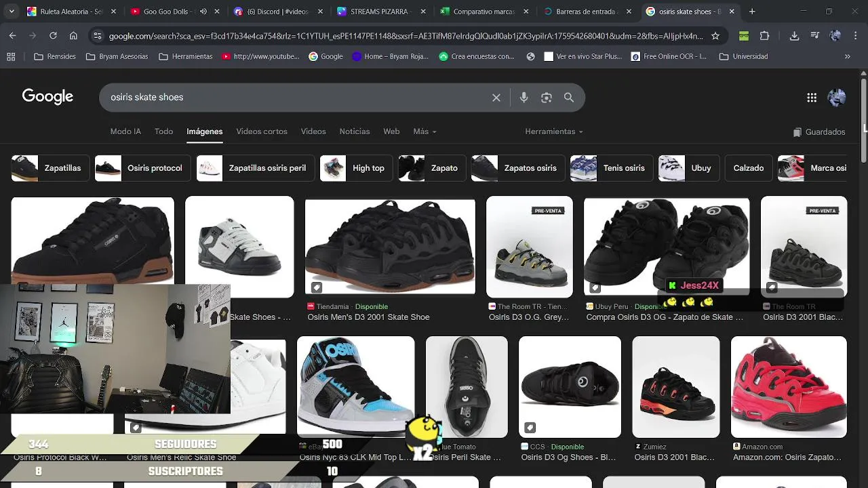Reload the current page
Image resolution: width=868 pixels, height=488 pixels.
(x=53, y=36)
